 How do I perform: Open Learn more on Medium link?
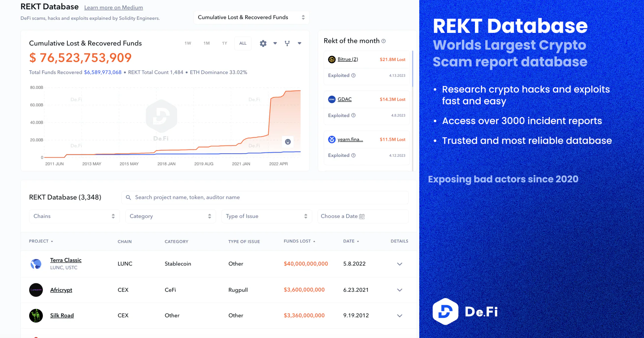point(114,7)
